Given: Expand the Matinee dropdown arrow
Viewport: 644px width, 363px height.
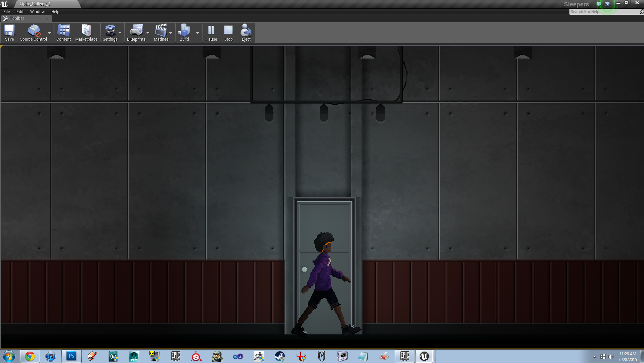Looking at the screenshot, I should (x=171, y=33).
